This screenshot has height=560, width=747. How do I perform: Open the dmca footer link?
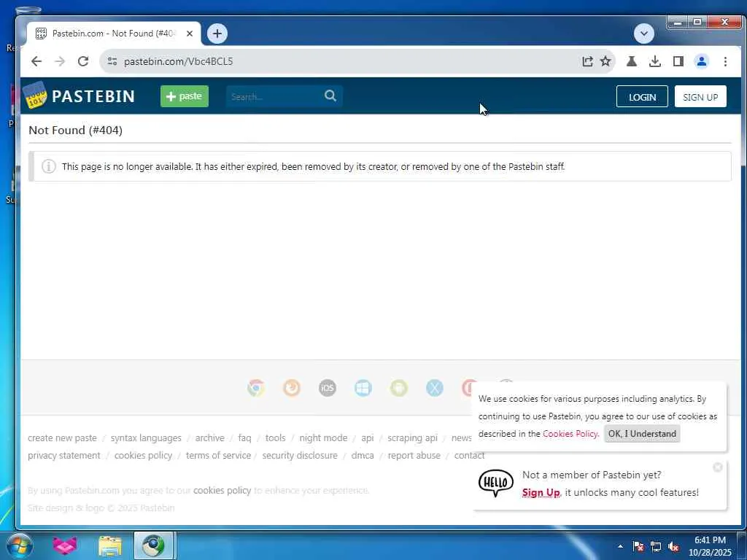coord(363,455)
